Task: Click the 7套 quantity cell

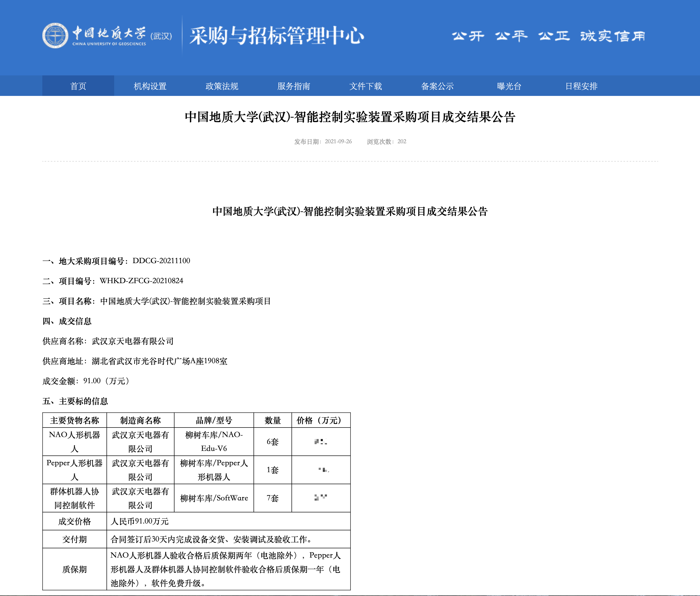Action: point(273,498)
